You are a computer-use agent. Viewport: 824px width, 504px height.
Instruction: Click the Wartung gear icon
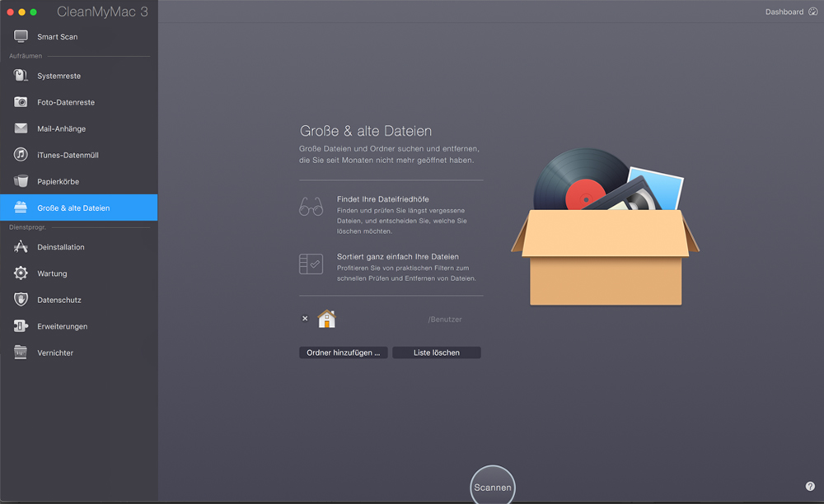pos(21,273)
